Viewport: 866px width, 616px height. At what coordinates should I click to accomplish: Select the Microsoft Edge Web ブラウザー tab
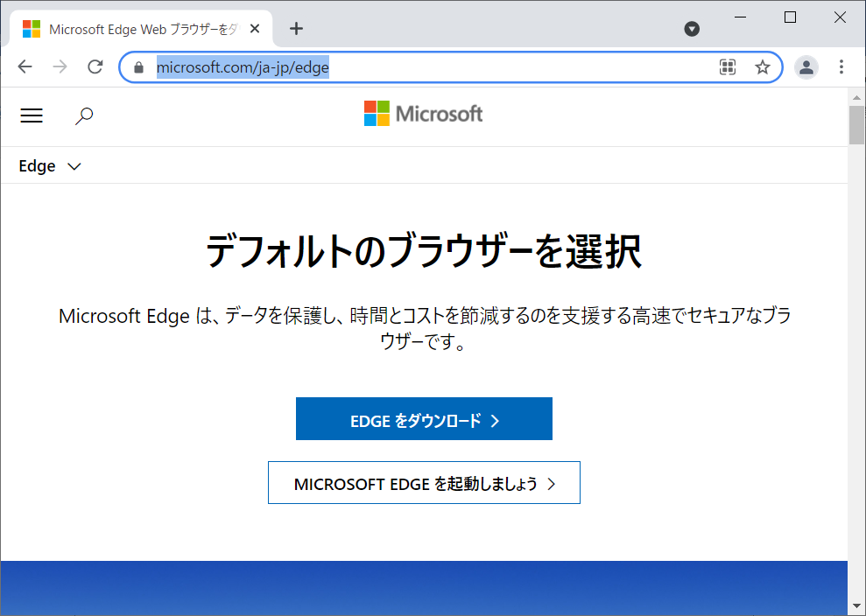coord(141,29)
